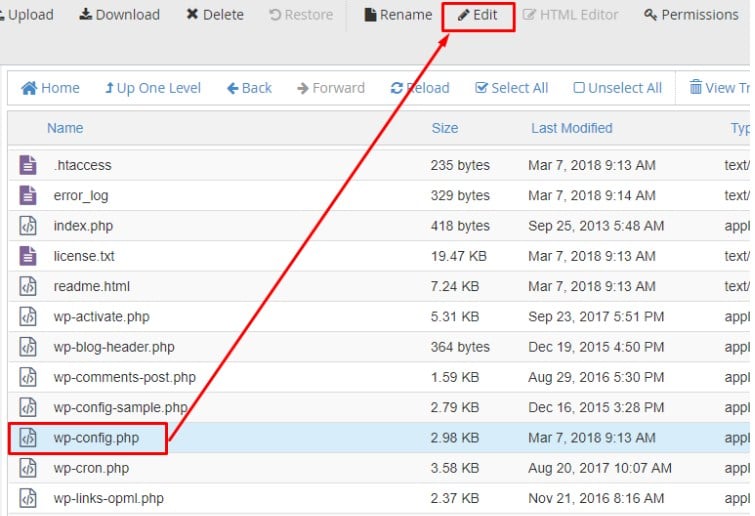This screenshot has width=755, height=516.
Task: Sort files by Name column
Action: (x=65, y=128)
